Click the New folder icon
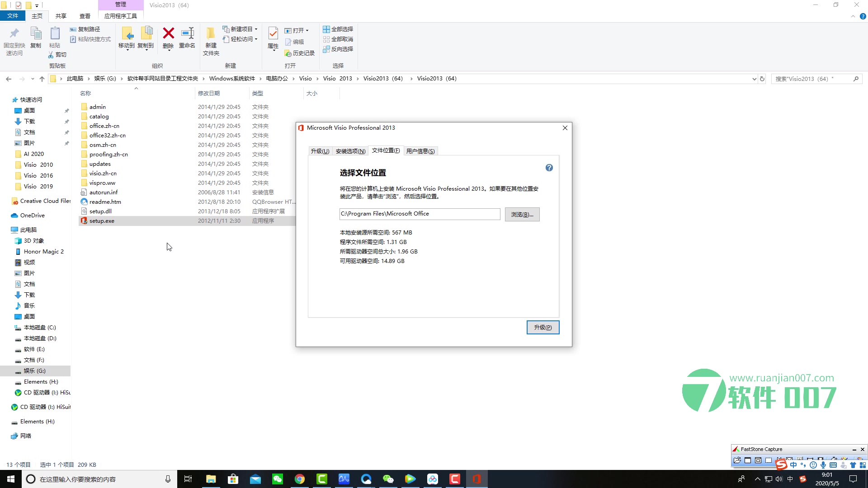This screenshot has width=868, height=488. point(211,33)
